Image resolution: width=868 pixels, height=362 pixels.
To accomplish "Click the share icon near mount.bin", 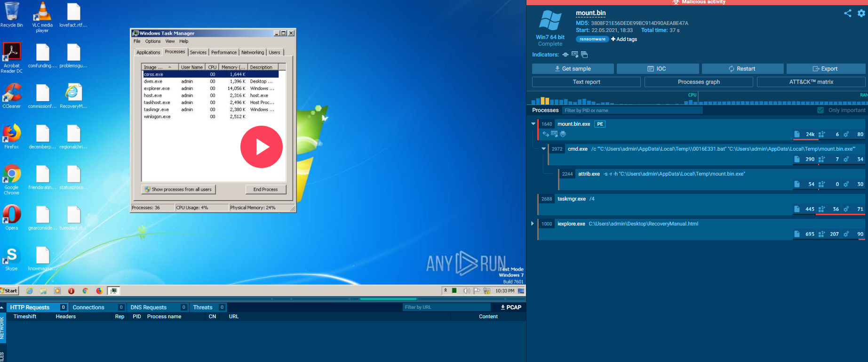I will click(x=848, y=13).
